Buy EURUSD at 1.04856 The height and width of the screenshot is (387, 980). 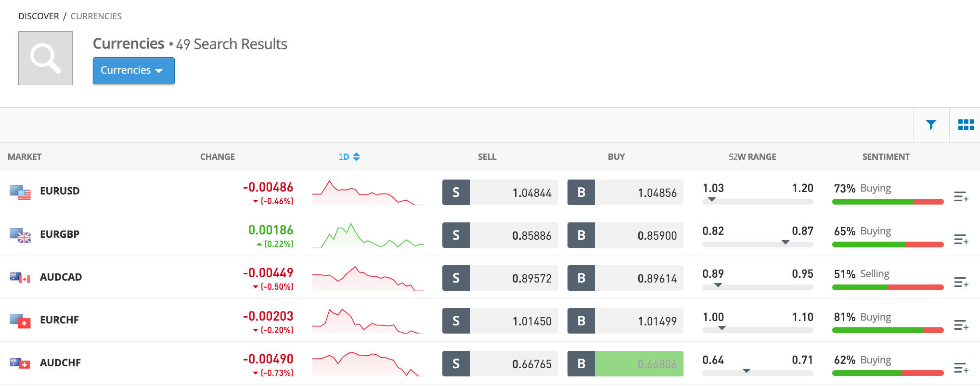(x=625, y=193)
